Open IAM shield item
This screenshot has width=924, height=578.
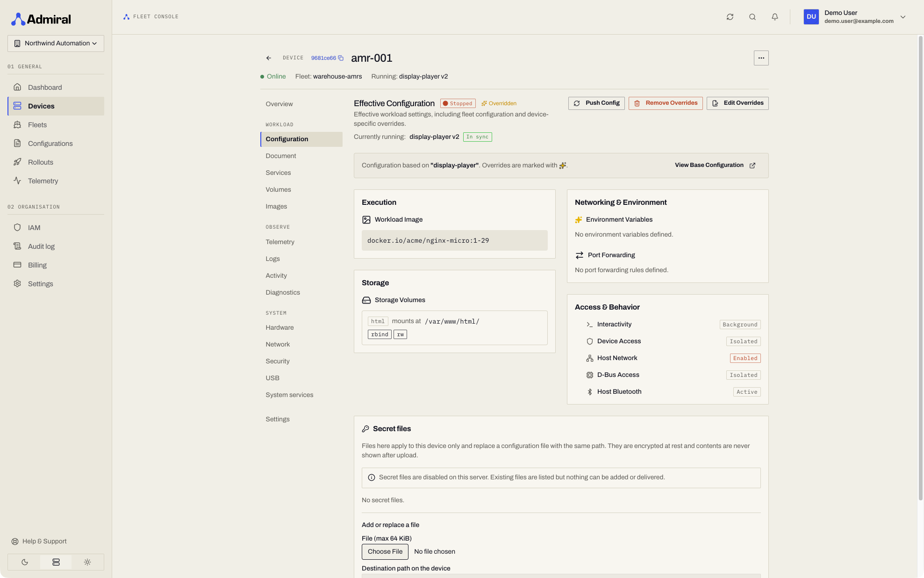pos(56,228)
